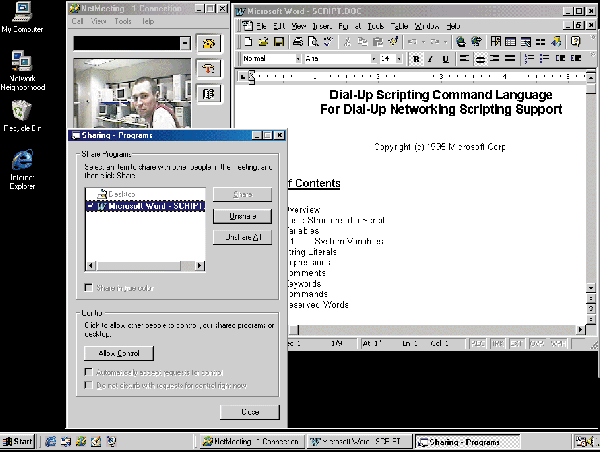This screenshot has height=452, width=600.
Task: Open the NetMeeting directory book icon
Action: 209,93
